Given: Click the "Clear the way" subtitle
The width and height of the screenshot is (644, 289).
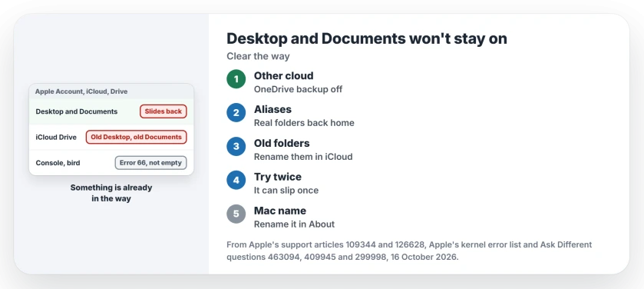Looking at the screenshot, I should click(258, 56).
